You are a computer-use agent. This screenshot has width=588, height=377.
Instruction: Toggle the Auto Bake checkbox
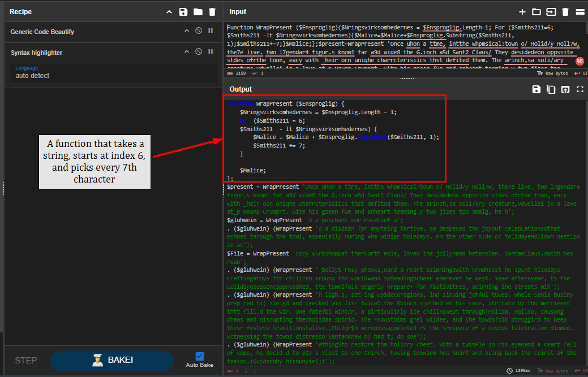point(200,357)
